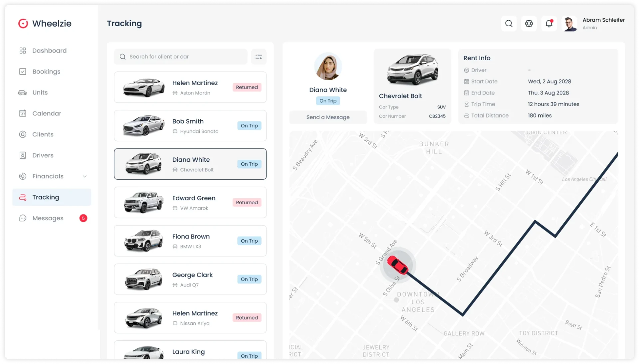
Task: Click Diana White's profile photo
Action: (x=328, y=67)
